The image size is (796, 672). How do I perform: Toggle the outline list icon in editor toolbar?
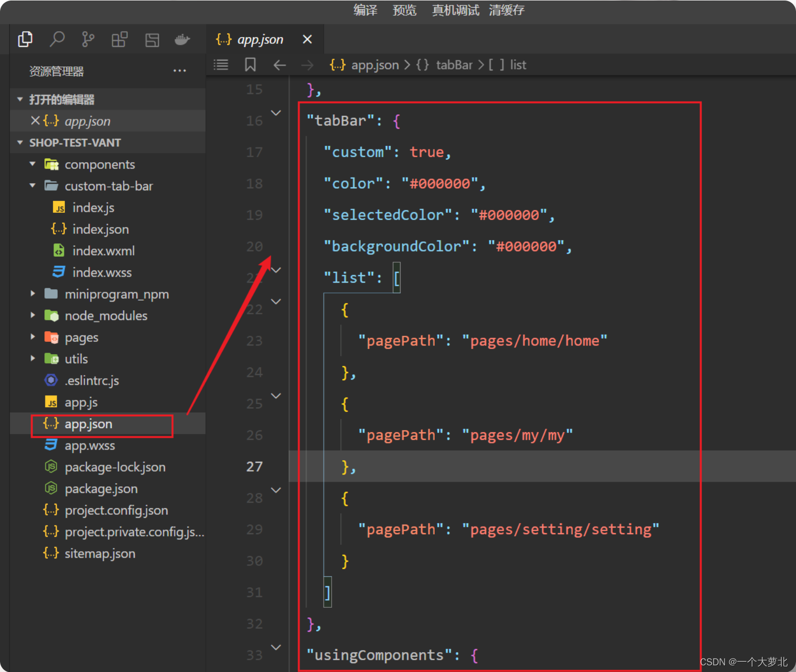click(x=221, y=65)
